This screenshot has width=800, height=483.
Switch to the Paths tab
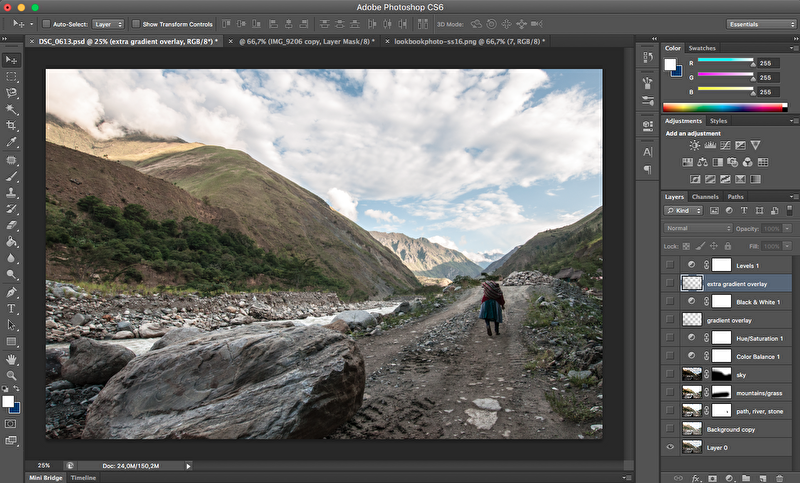(x=735, y=196)
